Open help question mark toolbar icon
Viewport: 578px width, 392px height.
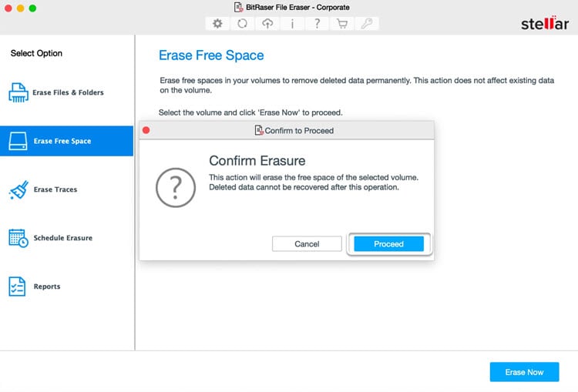(317, 24)
